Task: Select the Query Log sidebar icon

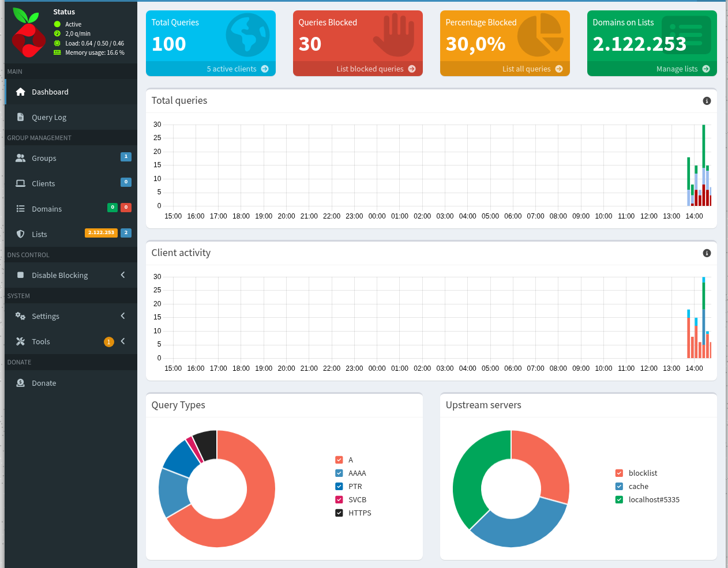Action: pos(20,117)
